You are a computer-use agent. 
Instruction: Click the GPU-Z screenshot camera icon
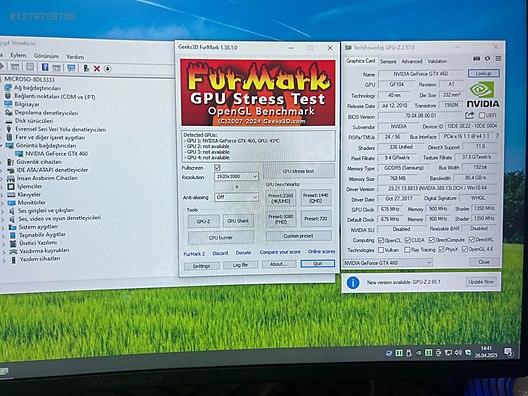(476, 59)
